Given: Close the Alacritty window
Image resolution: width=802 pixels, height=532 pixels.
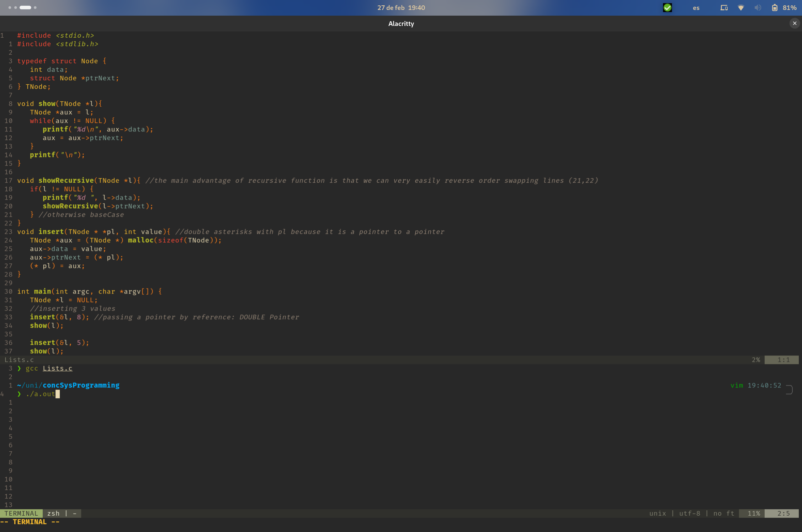Looking at the screenshot, I should pos(795,23).
